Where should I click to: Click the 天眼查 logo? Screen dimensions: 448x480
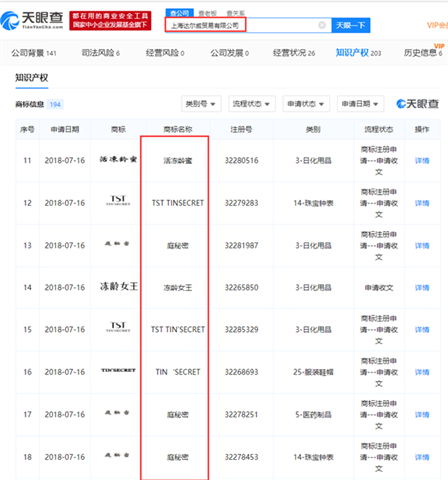[32, 20]
